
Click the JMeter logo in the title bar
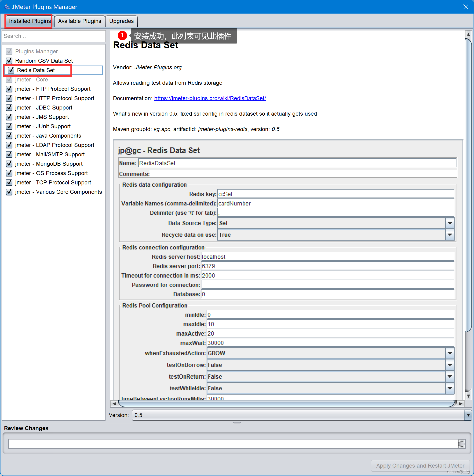tap(7, 7)
